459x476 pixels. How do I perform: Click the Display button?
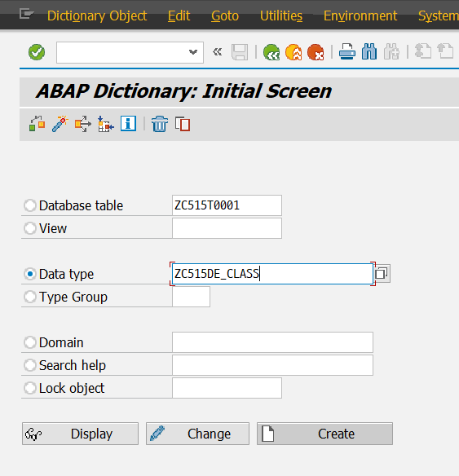pyautogui.click(x=80, y=434)
